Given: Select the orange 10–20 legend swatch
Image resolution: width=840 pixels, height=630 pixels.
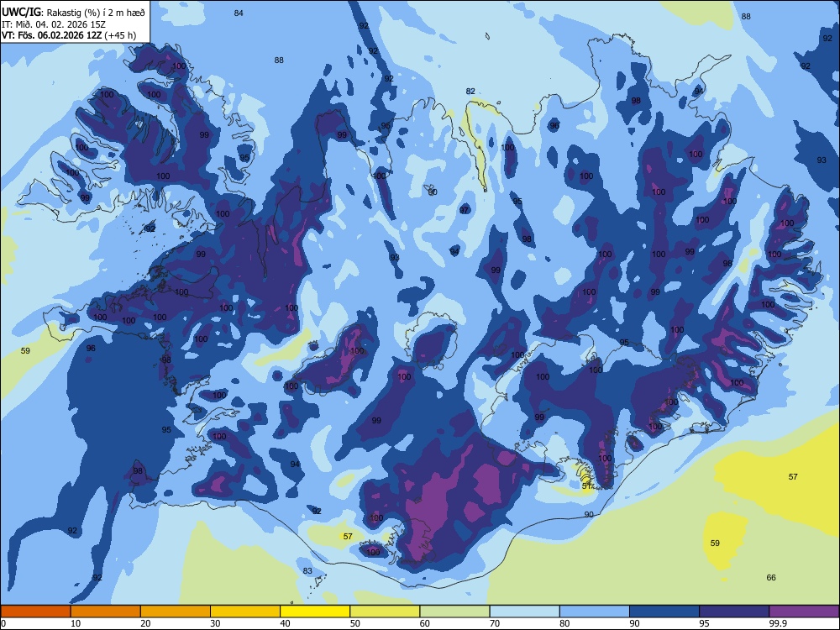Looking at the screenshot, I should [x=106, y=612].
